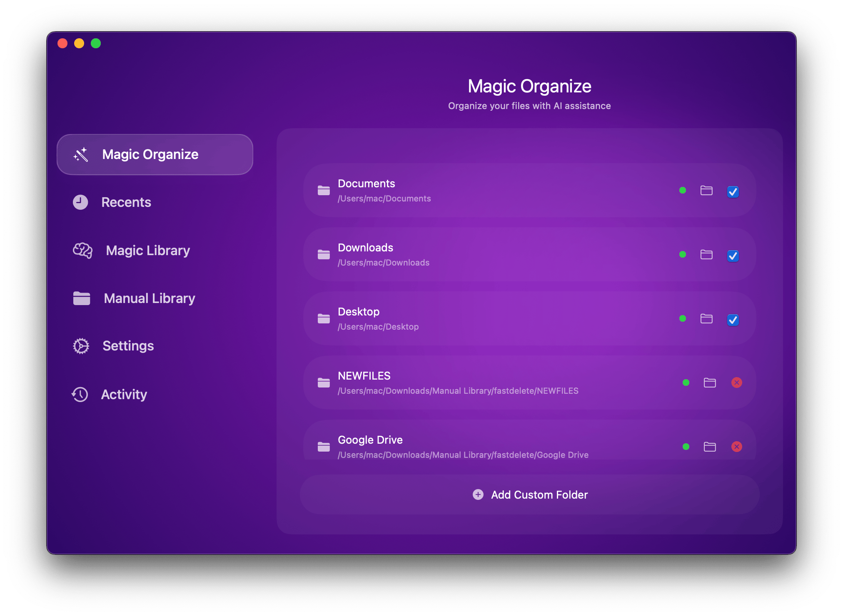Click the solid folder icon beside Downloads
Image resolution: width=843 pixels, height=616 pixels.
(x=324, y=255)
